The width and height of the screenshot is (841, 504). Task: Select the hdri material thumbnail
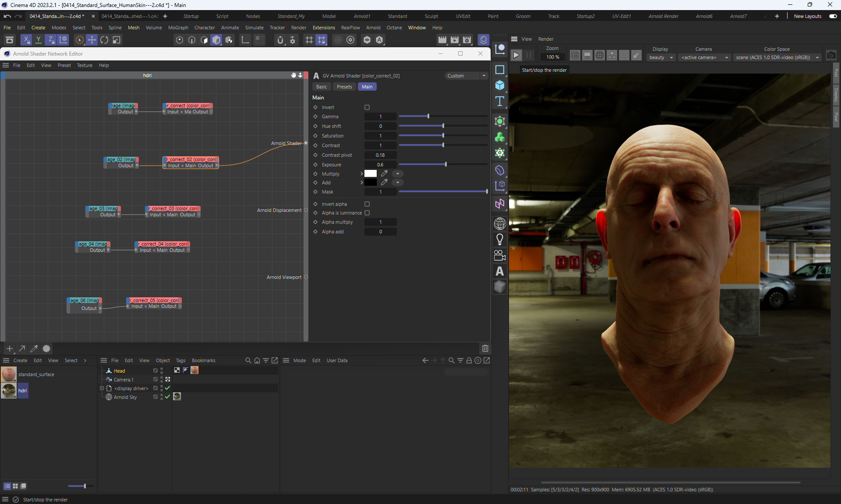(x=9, y=391)
